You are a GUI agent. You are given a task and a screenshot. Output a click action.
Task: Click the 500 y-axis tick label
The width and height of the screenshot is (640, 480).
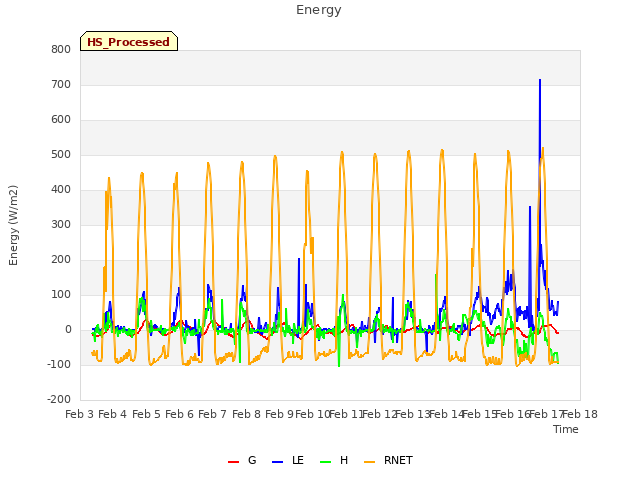click(61, 155)
